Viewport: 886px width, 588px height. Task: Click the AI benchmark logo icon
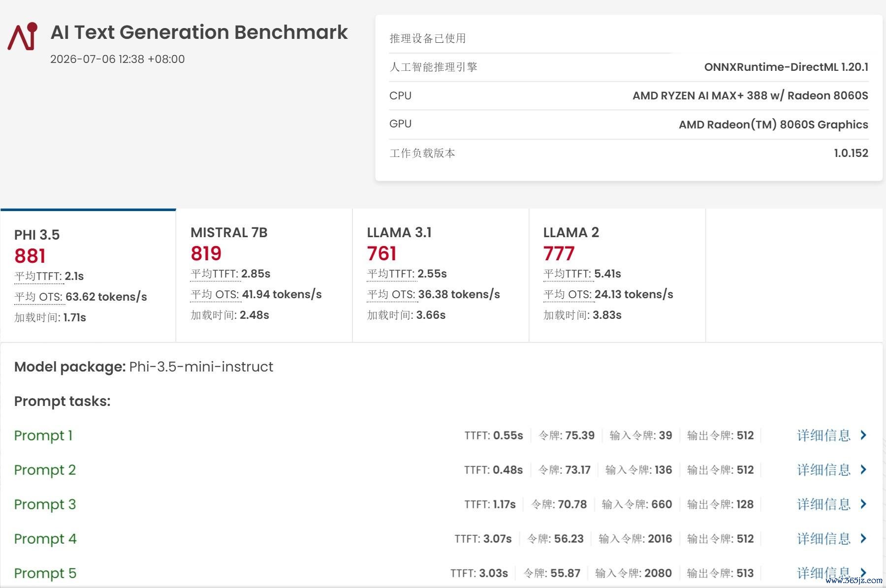tap(23, 36)
